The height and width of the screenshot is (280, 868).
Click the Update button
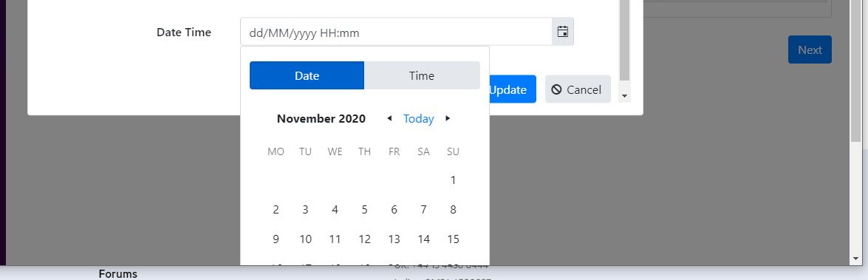pos(512,89)
